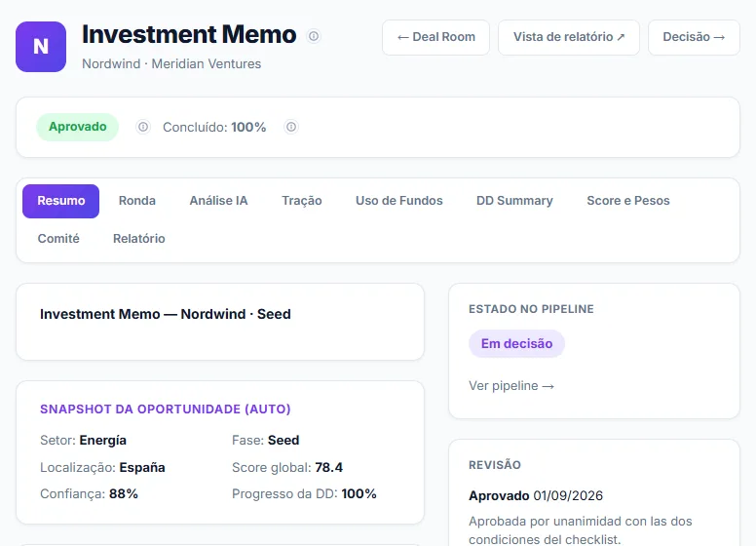Click Investment Memo — Nordwind · Seed heading
Viewport: 756px width, 546px height.
click(x=166, y=314)
